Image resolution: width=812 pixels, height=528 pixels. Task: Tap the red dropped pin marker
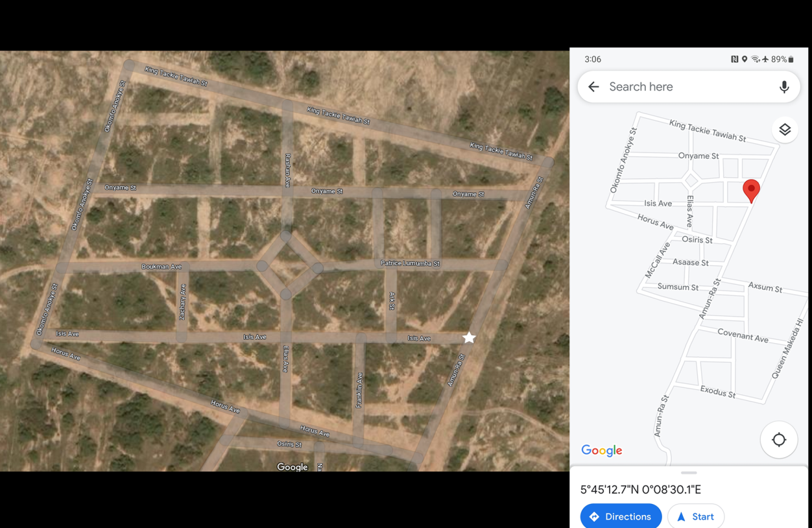(x=751, y=190)
